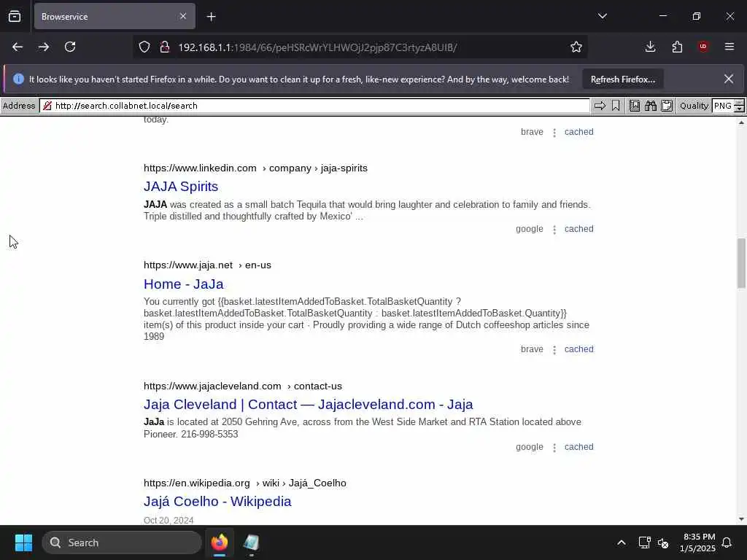
Task: Reload the page in Firefox
Action: (x=70, y=47)
